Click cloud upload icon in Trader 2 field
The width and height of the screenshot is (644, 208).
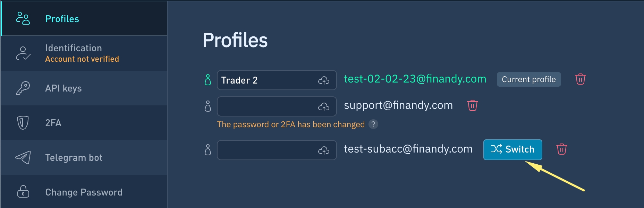click(324, 80)
